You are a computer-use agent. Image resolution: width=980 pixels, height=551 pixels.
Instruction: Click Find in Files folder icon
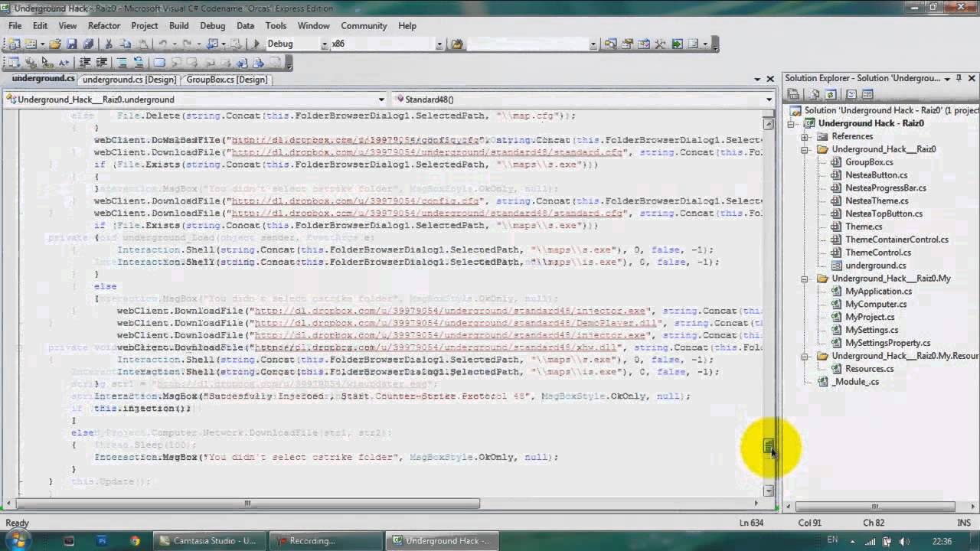(457, 44)
